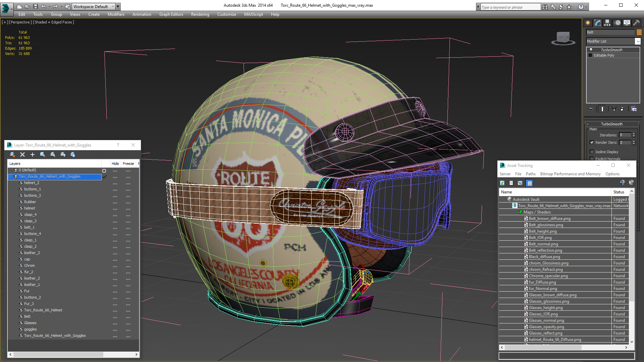The width and height of the screenshot is (644, 362).
Task: Toggle Render Iters checkbox
Action: 592,142
